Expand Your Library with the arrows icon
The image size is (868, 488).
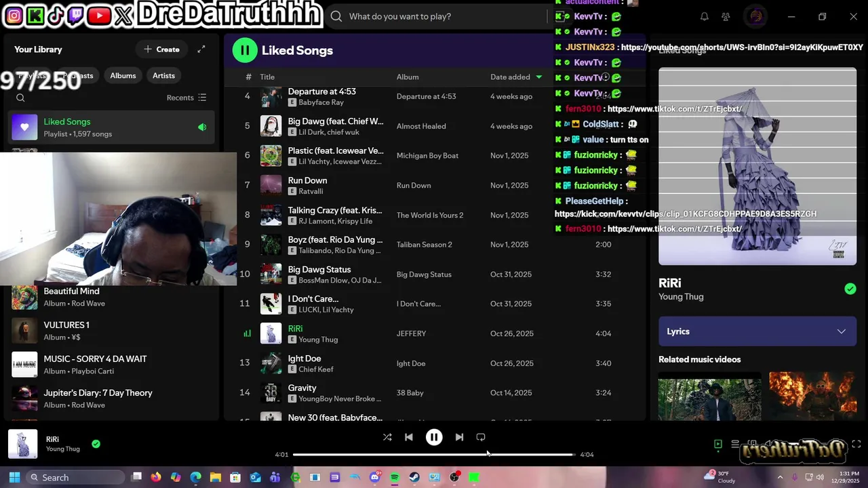pos(201,49)
